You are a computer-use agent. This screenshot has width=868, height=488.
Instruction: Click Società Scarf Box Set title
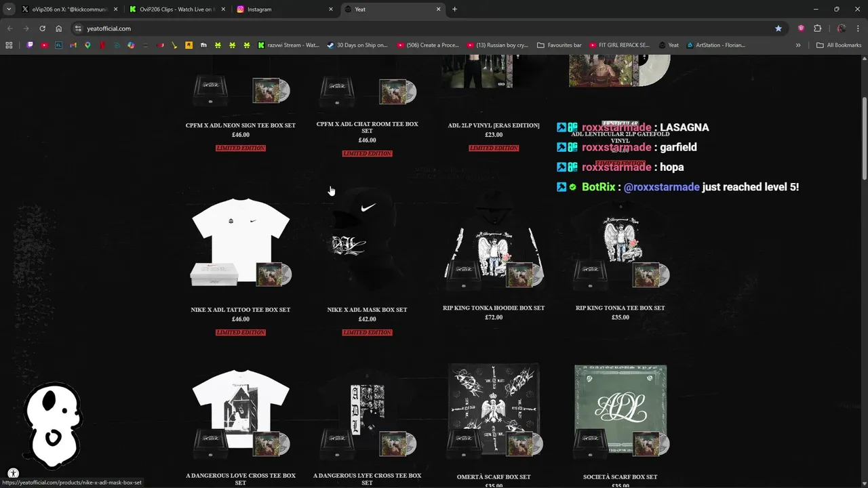click(620, 477)
